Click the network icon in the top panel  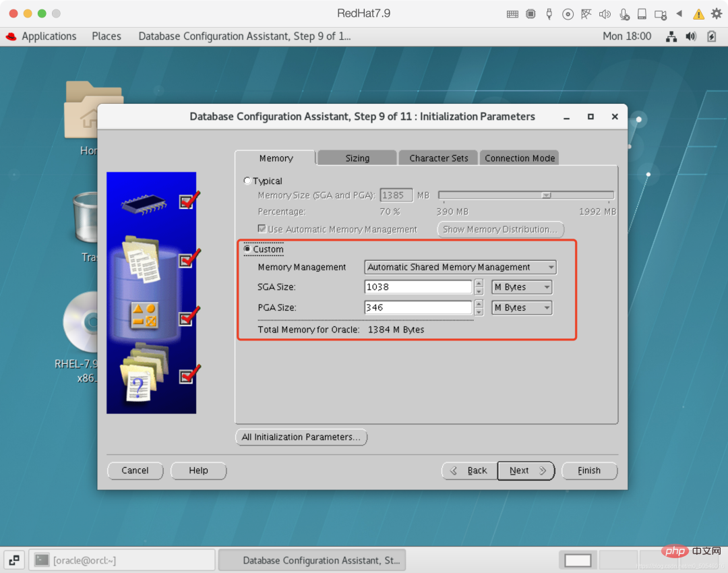tap(671, 36)
